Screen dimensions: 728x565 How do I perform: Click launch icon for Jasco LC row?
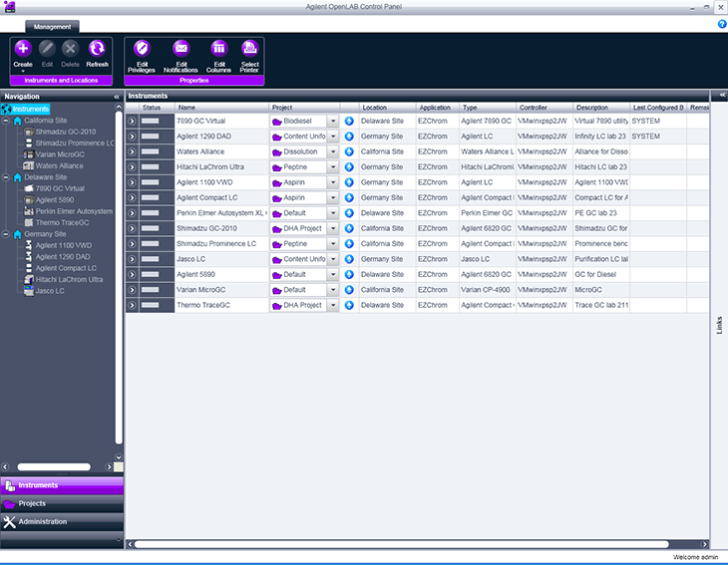pyautogui.click(x=349, y=259)
